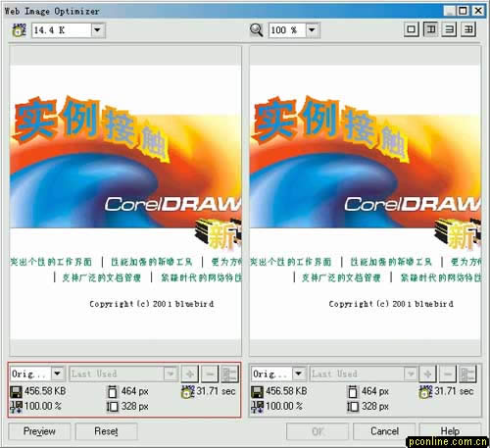This screenshot has width=490, height=448.
Task: Click left pane download time icon
Action: pos(188,391)
